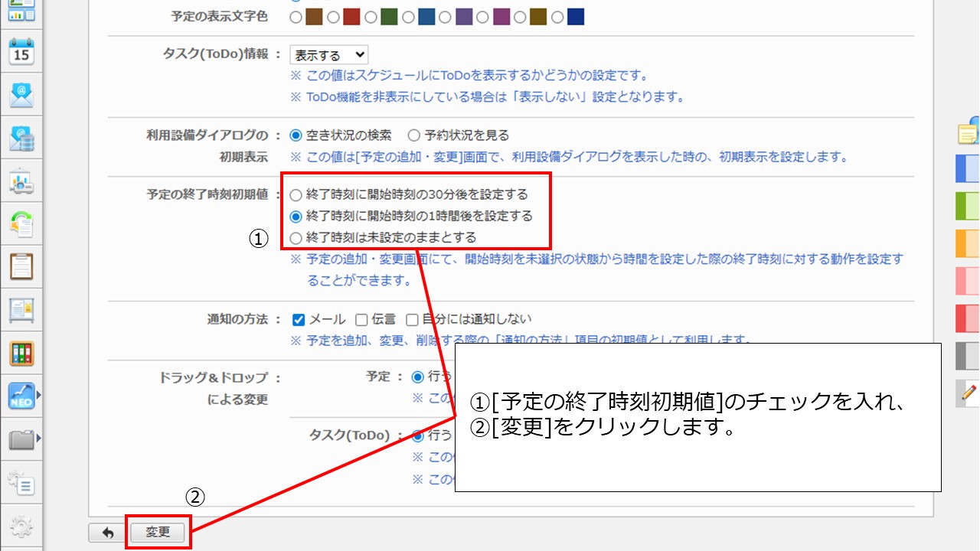Open the bulletin board icon in sidebar
Screen dimensions: 980x551
tap(21, 309)
